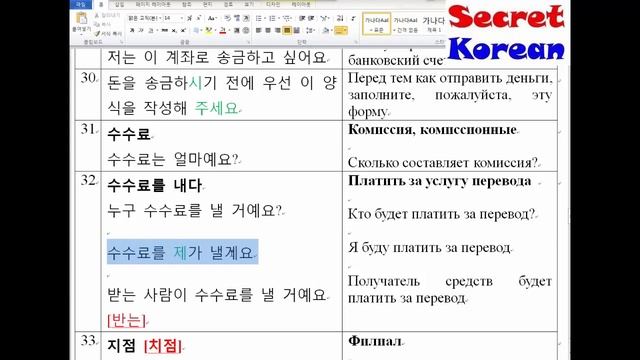Open the font size box showing 14
The height and width of the screenshot is (360, 640).
[173, 18]
